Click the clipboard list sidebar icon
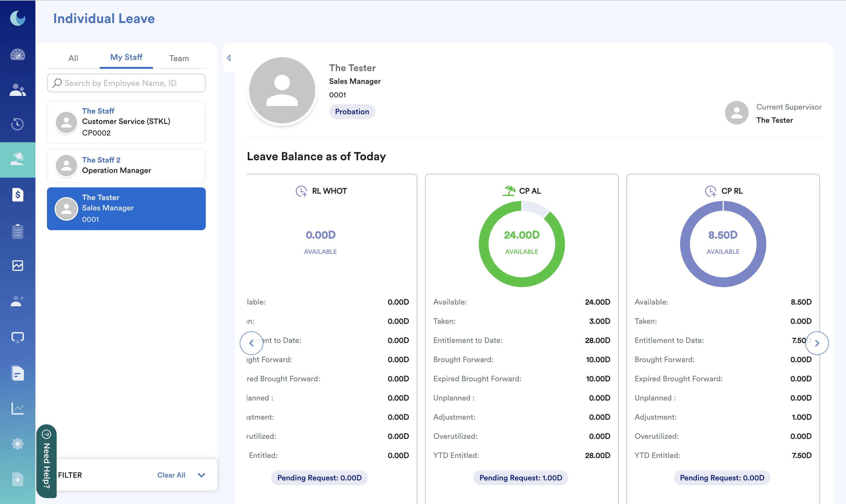The image size is (846, 504). pos(18,232)
